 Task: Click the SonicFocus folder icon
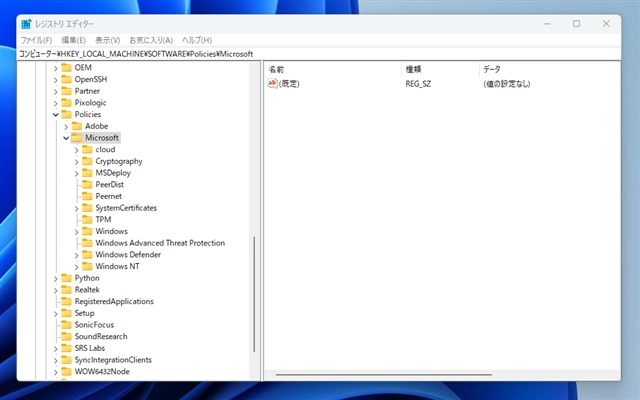pyautogui.click(x=67, y=325)
